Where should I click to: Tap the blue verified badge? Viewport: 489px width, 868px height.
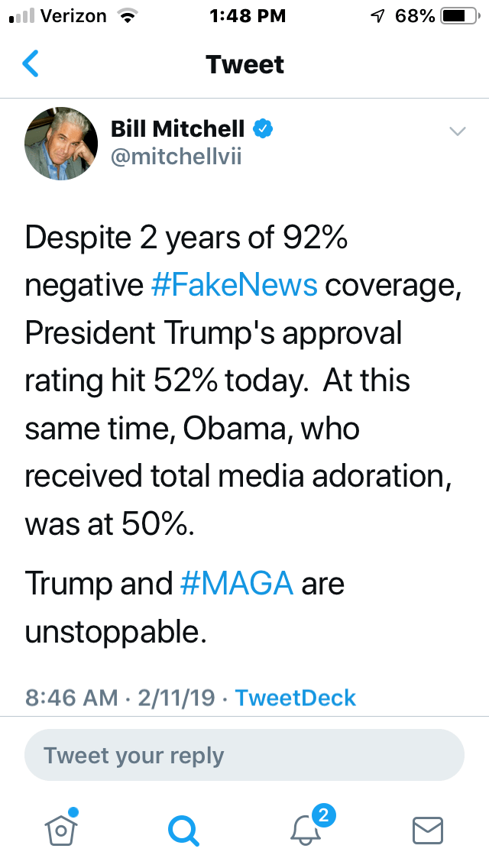click(264, 129)
